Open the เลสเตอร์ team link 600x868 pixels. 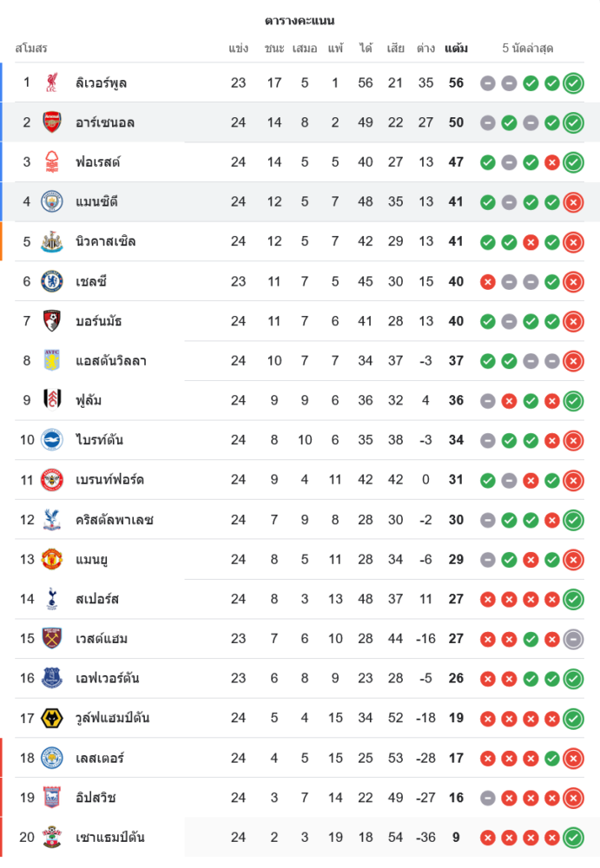point(100,758)
